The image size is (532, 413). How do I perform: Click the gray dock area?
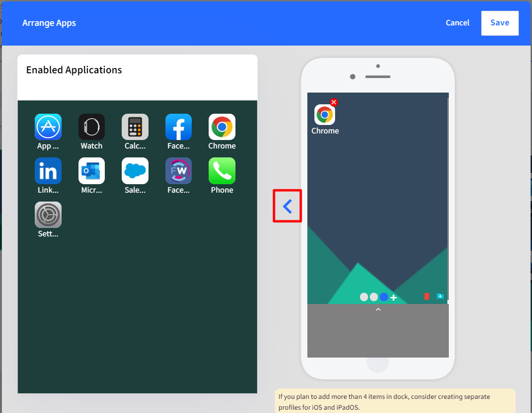tap(378, 331)
